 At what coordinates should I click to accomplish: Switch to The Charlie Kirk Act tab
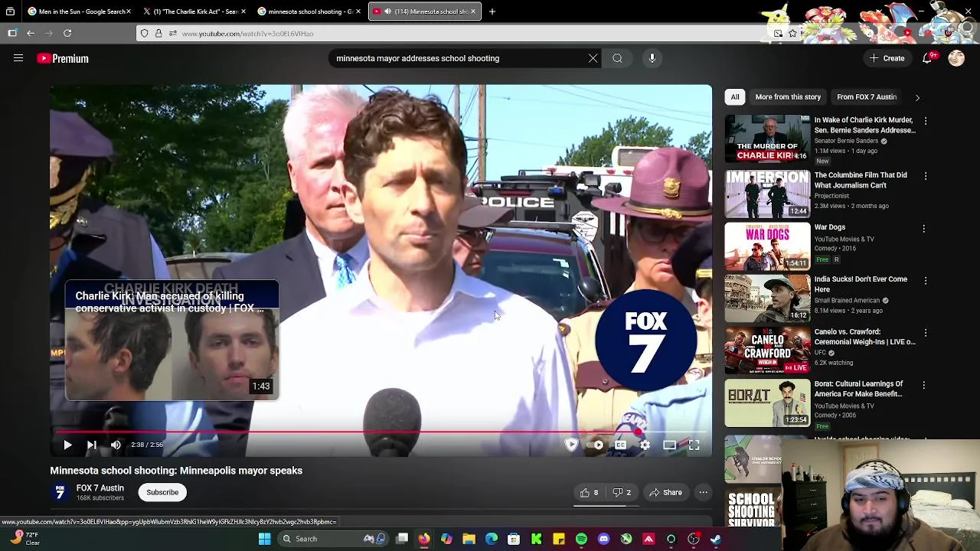pos(194,11)
